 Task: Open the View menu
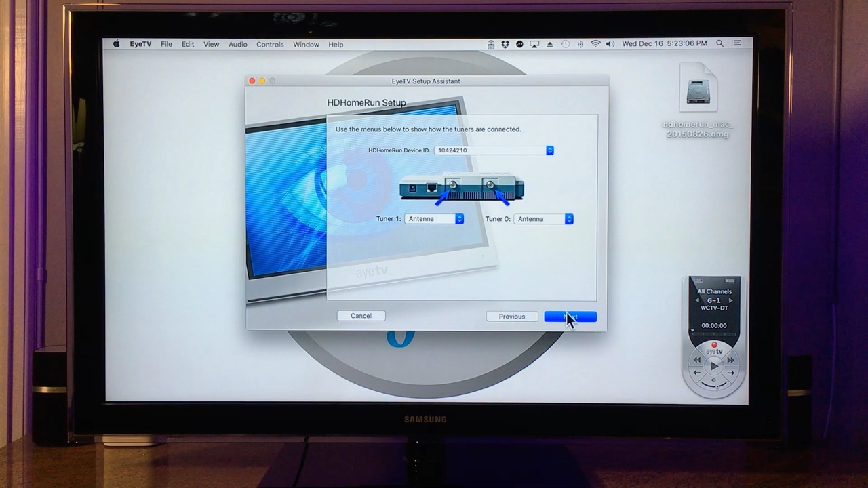212,44
